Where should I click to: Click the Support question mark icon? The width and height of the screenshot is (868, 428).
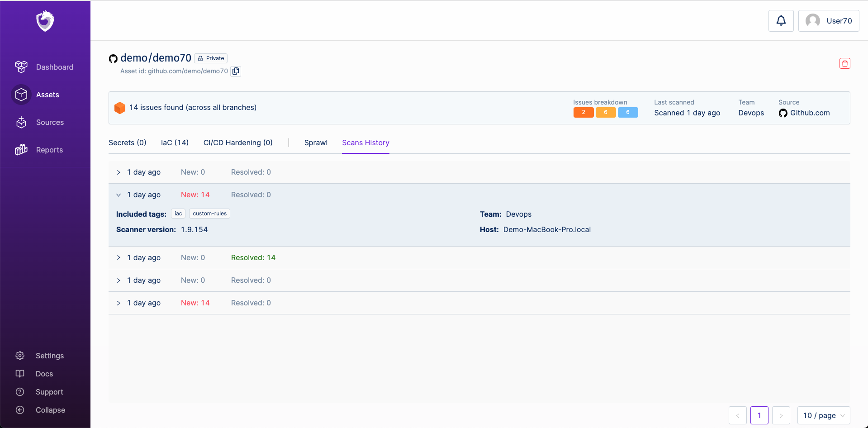point(20,392)
